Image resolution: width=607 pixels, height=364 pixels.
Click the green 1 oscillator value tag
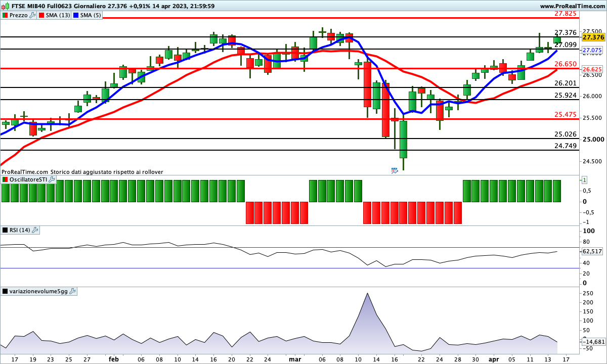tap(584, 180)
